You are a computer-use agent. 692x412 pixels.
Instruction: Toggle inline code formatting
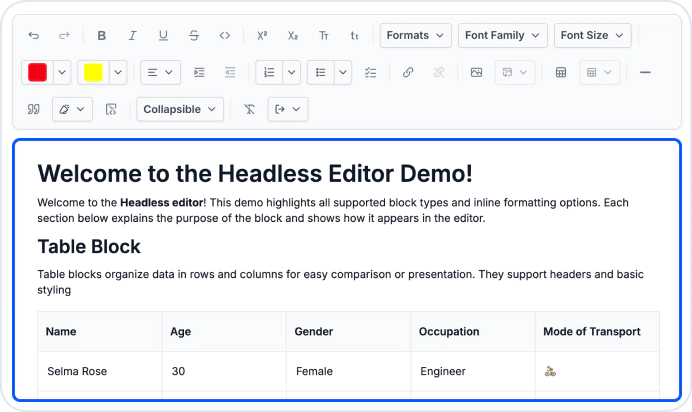[x=225, y=35]
